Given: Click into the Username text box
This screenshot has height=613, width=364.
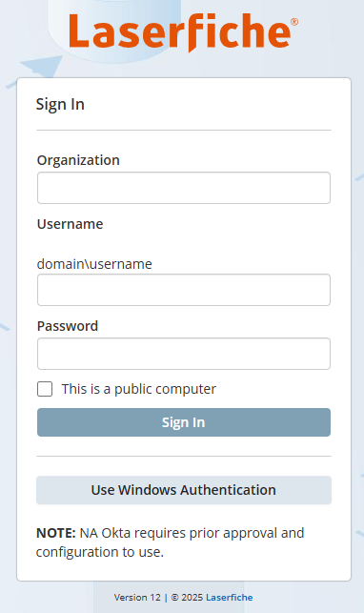Looking at the screenshot, I should 184,290.
